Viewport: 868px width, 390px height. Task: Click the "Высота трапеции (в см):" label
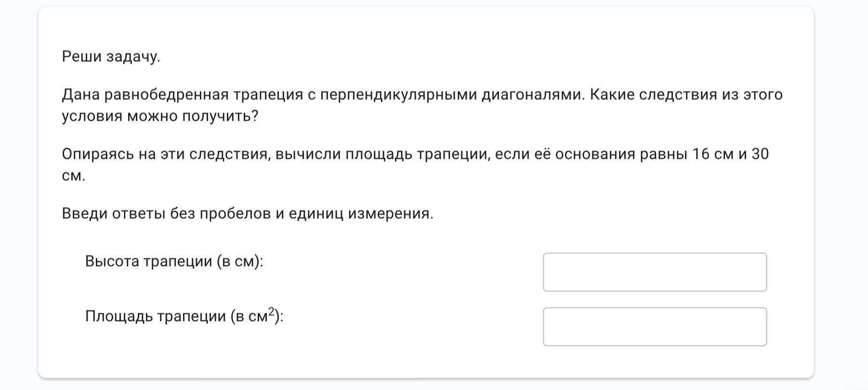pos(174,261)
